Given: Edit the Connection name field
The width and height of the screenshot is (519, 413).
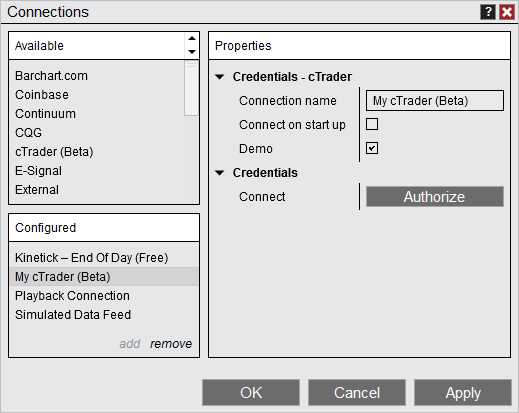Looking at the screenshot, I should click(435, 100).
